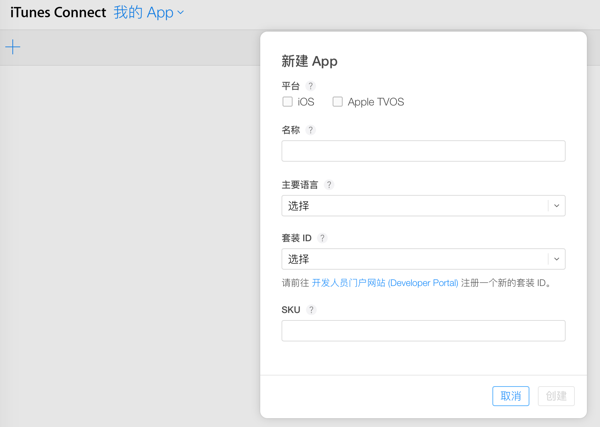The width and height of the screenshot is (600, 427).
Task: Enable the iOS platform checkbox
Action: 288,102
